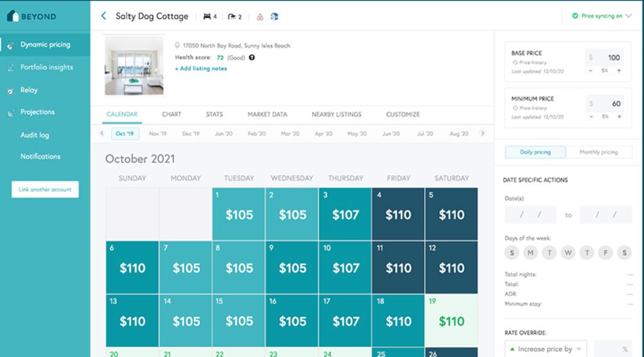Image resolution: width=644 pixels, height=357 pixels.
Task: Click the location pin next to address
Action: point(177,46)
